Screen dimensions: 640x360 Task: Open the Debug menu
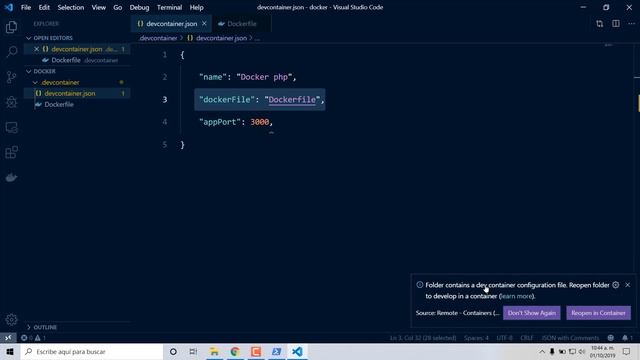point(139,7)
